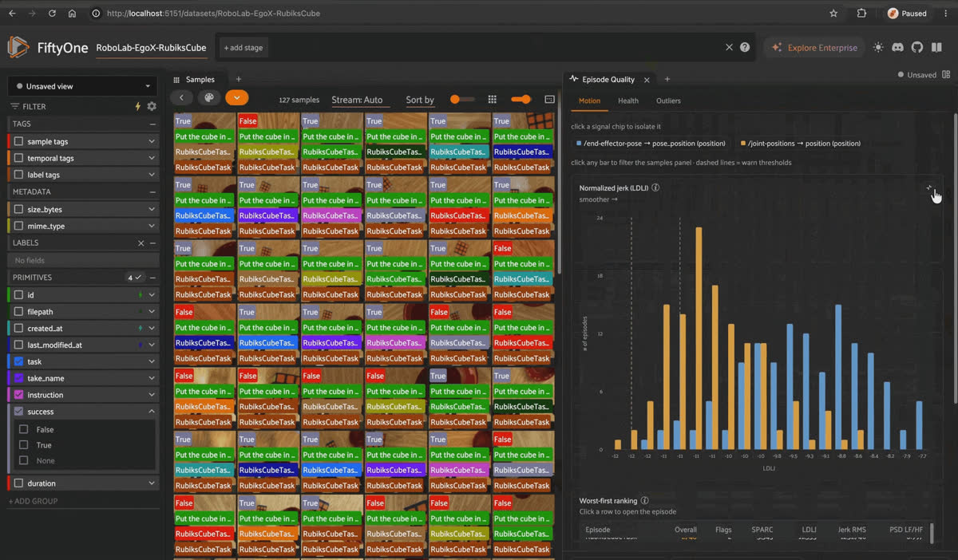Viewport: 958px width, 560px height.
Task: Sort ranking by LDLJ column header
Action: [809, 529]
